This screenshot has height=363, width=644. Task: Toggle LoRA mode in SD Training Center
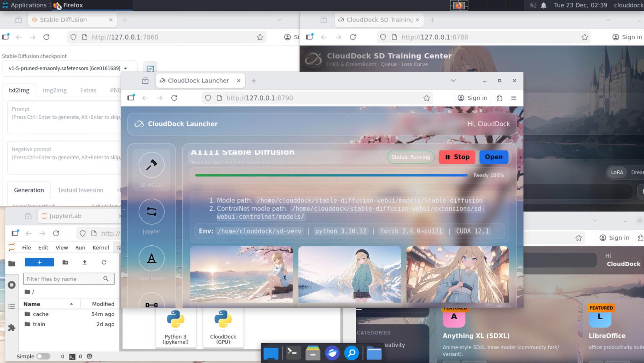point(617,172)
